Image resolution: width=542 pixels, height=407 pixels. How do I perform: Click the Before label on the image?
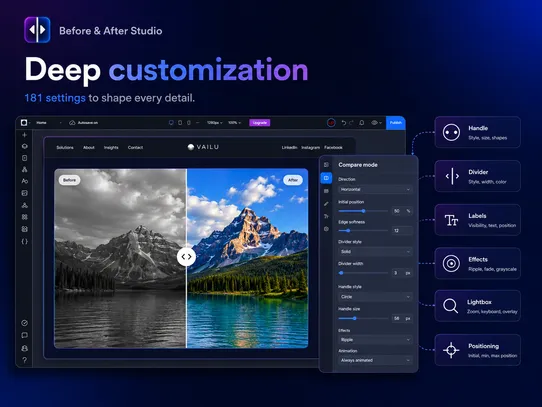(x=69, y=180)
